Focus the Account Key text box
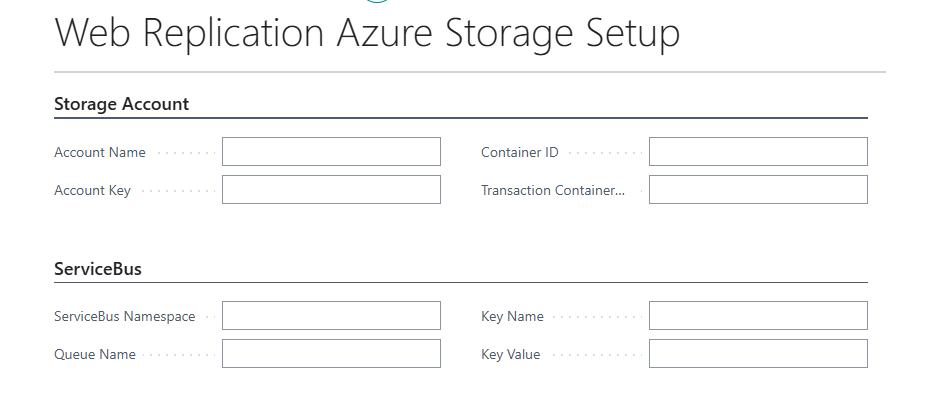This screenshot has height=403, width=928. (331, 190)
